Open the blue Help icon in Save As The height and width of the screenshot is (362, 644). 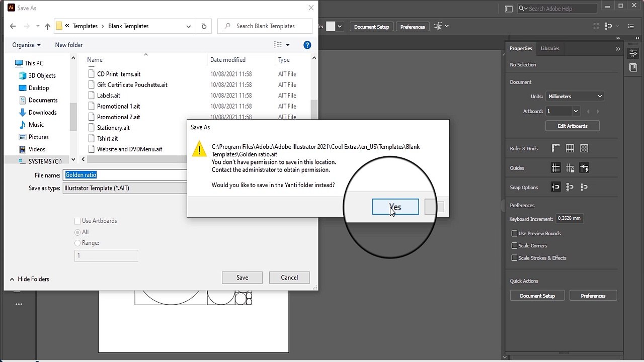click(307, 45)
